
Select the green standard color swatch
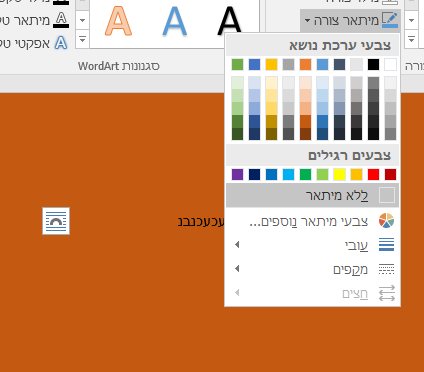click(305, 174)
